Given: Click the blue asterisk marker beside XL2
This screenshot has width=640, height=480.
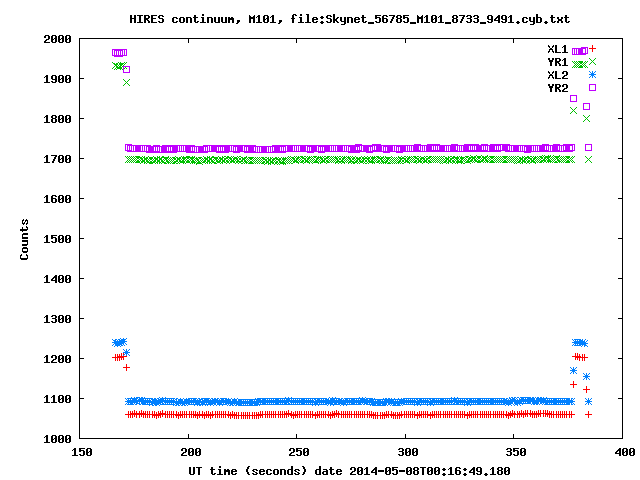Looking at the screenshot, I should point(592,75).
